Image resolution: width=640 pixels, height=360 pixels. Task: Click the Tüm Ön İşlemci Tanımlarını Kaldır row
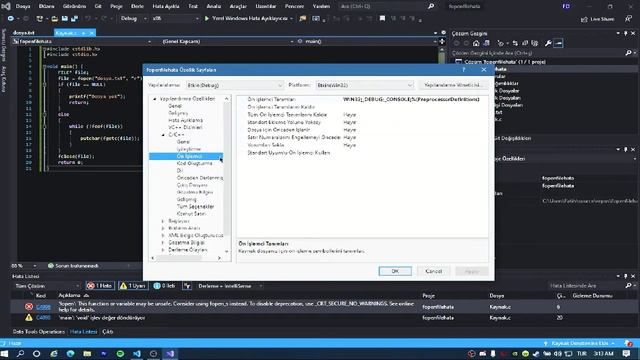click(362, 115)
